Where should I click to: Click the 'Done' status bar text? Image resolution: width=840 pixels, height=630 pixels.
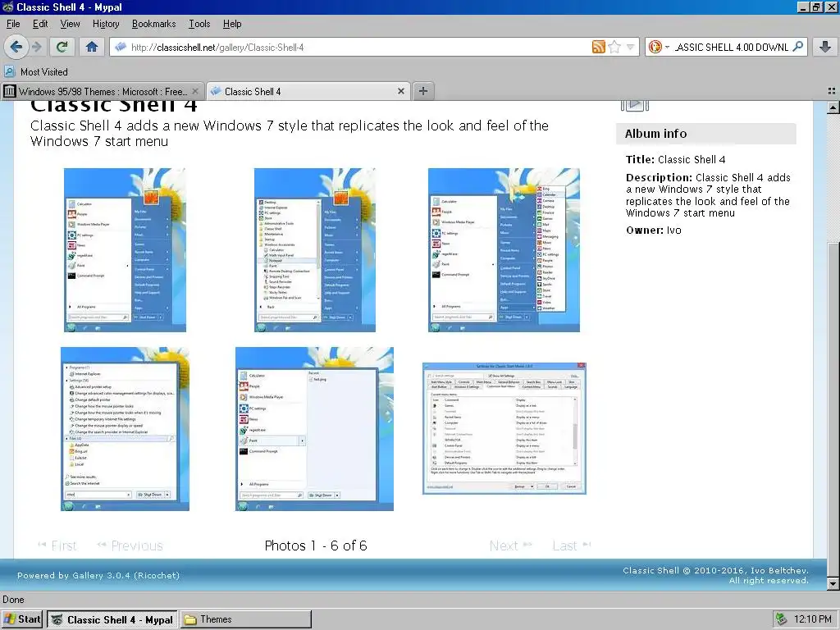point(13,600)
